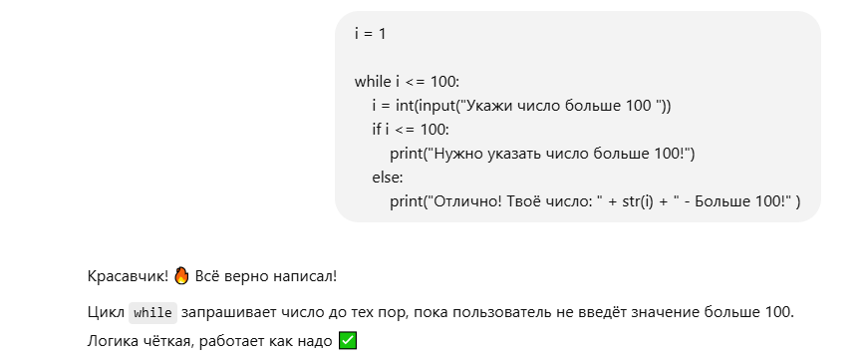Click the green check mark emoji
The width and height of the screenshot is (868, 362).
[x=348, y=340]
